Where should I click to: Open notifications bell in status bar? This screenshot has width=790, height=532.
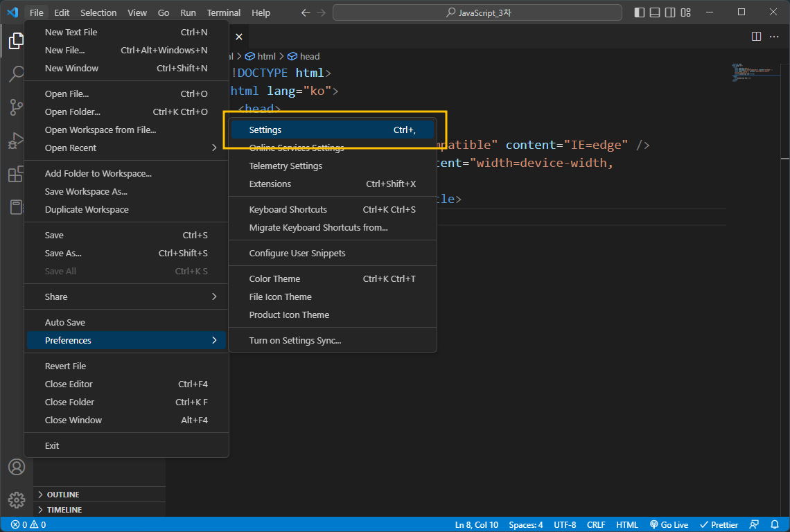[774, 524]
